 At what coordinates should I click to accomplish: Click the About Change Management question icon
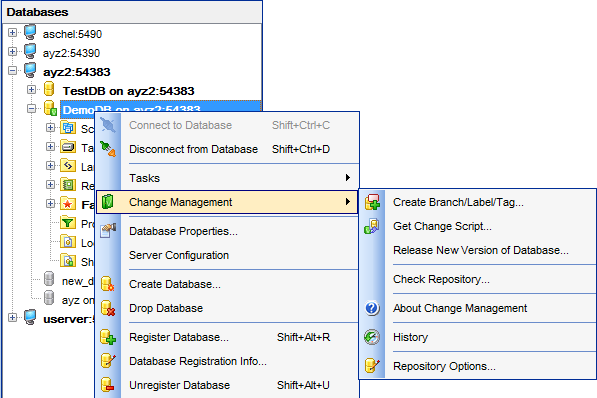point(372,308)
